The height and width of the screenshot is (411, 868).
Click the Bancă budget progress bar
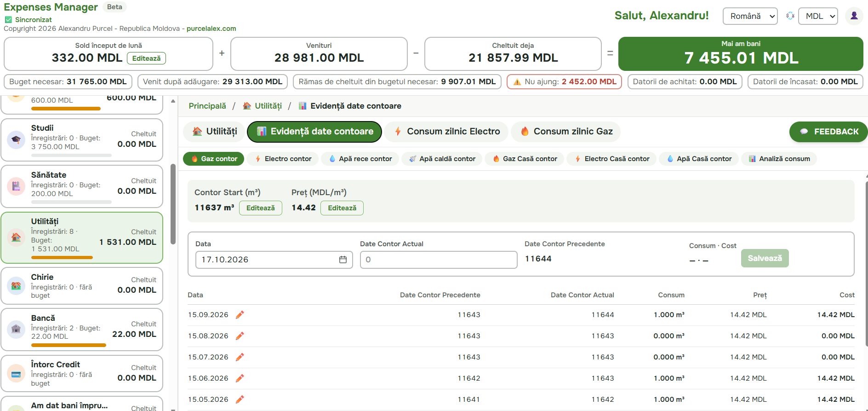tap(69, 345)
